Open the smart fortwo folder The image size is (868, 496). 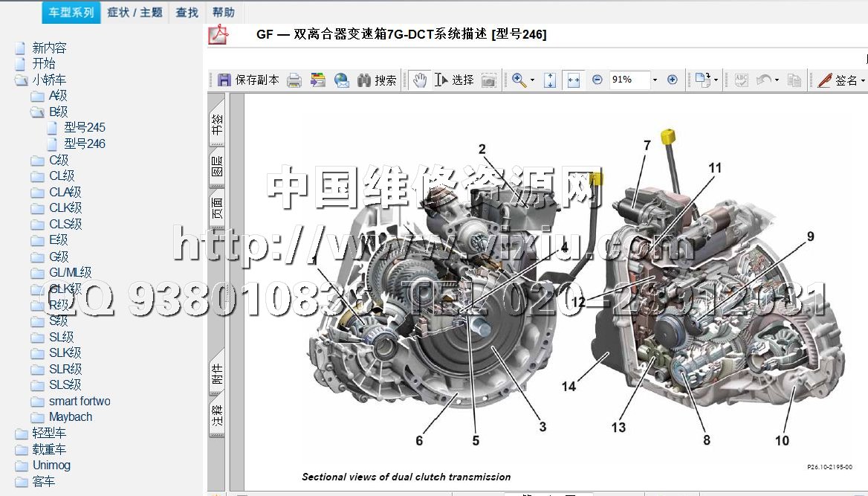coord(80,401)
